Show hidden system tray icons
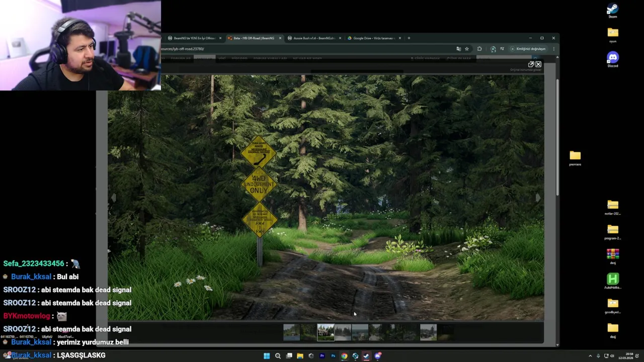 [x=590, y=356]
